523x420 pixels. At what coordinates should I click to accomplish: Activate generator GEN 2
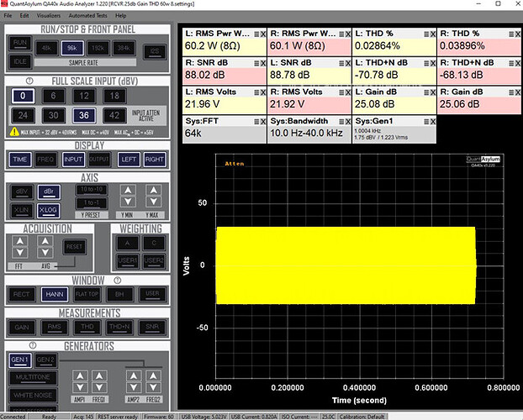(x=45, y=360)
